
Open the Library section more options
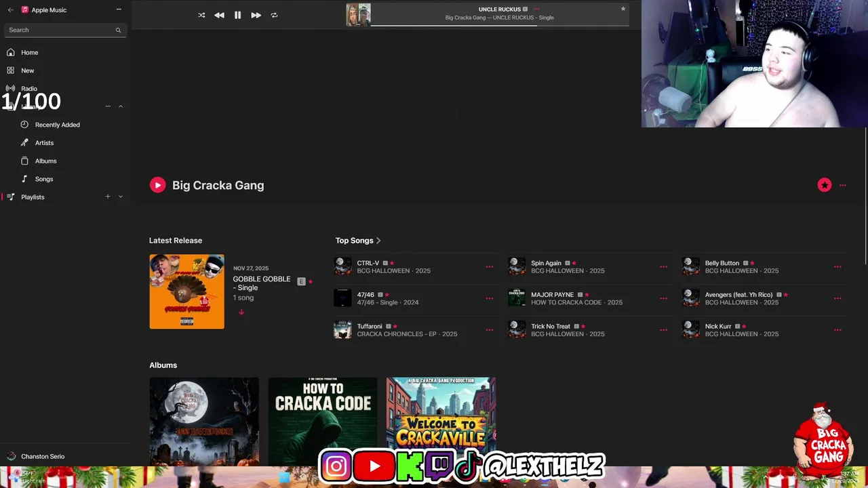(108, 106)
